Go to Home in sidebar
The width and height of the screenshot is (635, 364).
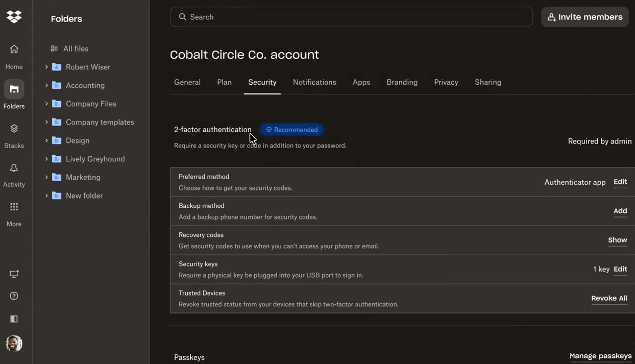point(14,56)
